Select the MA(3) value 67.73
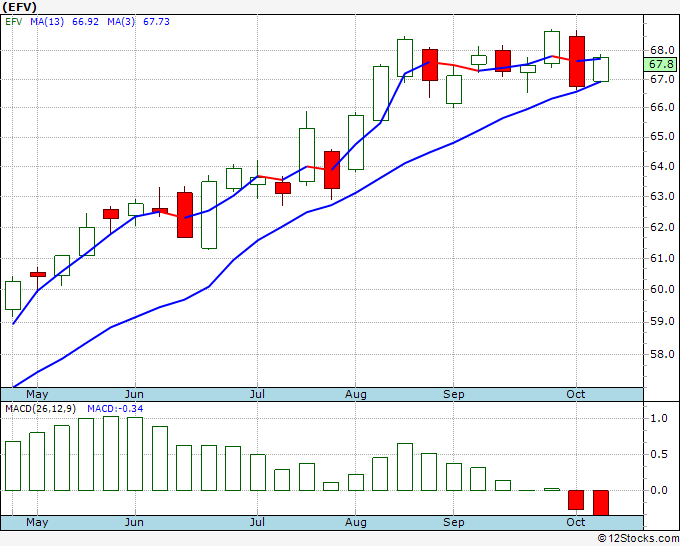Viewport: 680px width, 546px height. 156,22
